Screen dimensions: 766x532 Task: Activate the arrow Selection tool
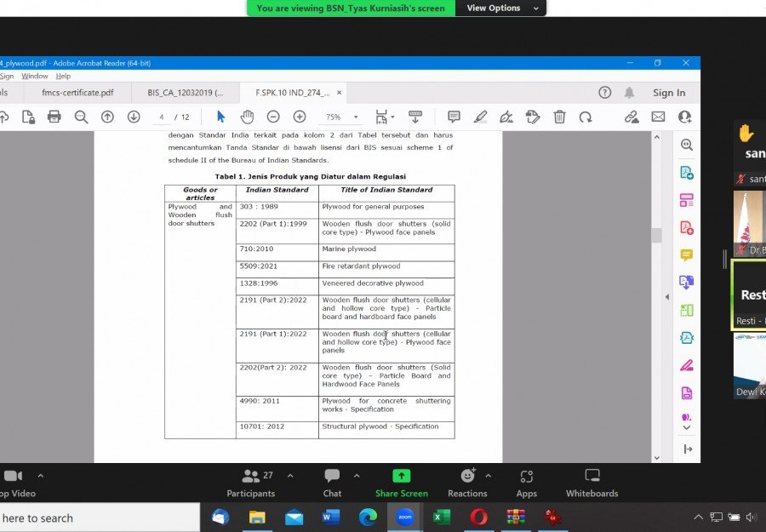pyautogui.click(x=220, y=117)
